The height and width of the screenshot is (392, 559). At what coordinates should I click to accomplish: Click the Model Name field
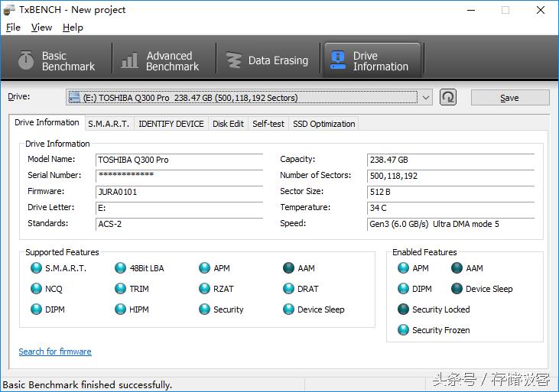(x=179, y=160)
